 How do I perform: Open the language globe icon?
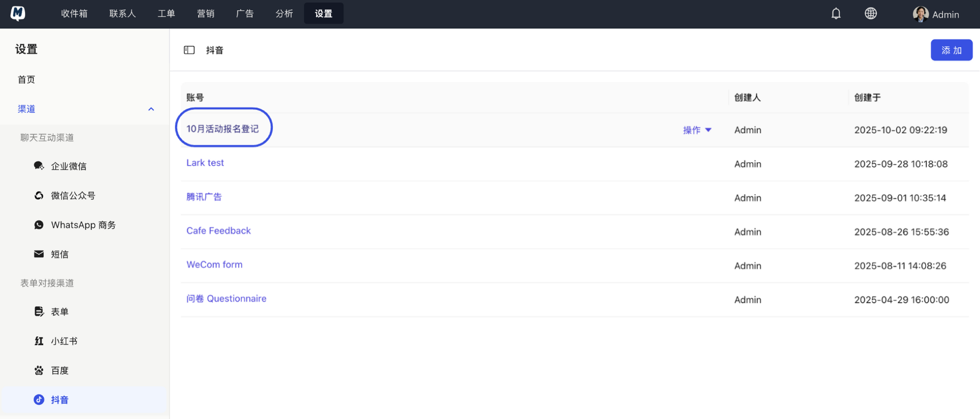coord(871,14)
